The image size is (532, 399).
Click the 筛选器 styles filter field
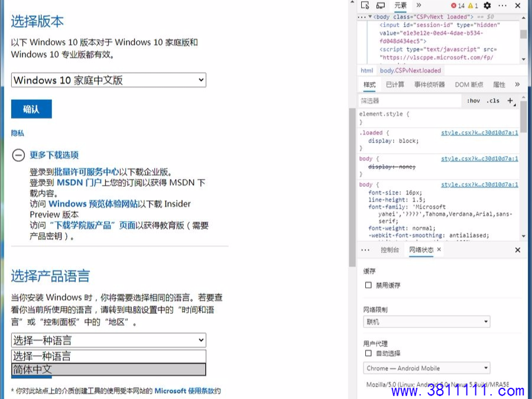[410, 100]
